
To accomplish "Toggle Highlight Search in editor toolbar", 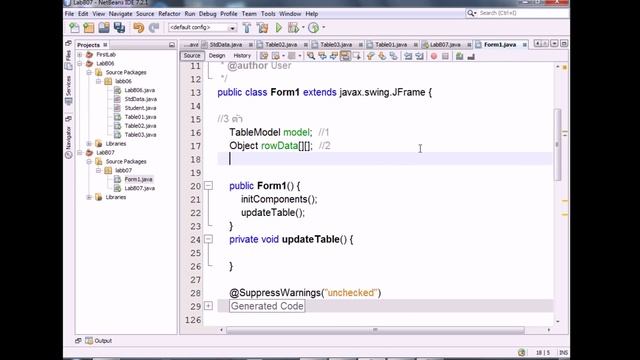I will tap(345, 56).
